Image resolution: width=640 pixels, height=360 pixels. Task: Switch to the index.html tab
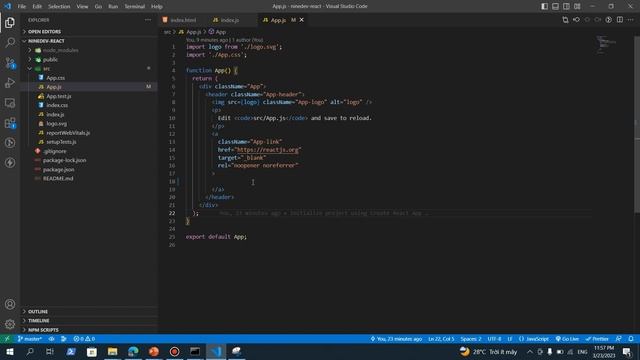(x=183, y=20)
